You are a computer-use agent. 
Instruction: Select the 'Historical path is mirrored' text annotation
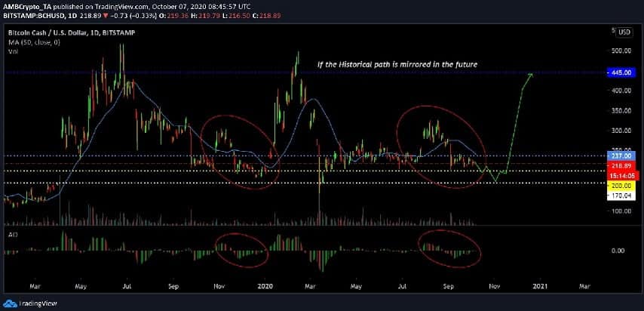point(388,63)
